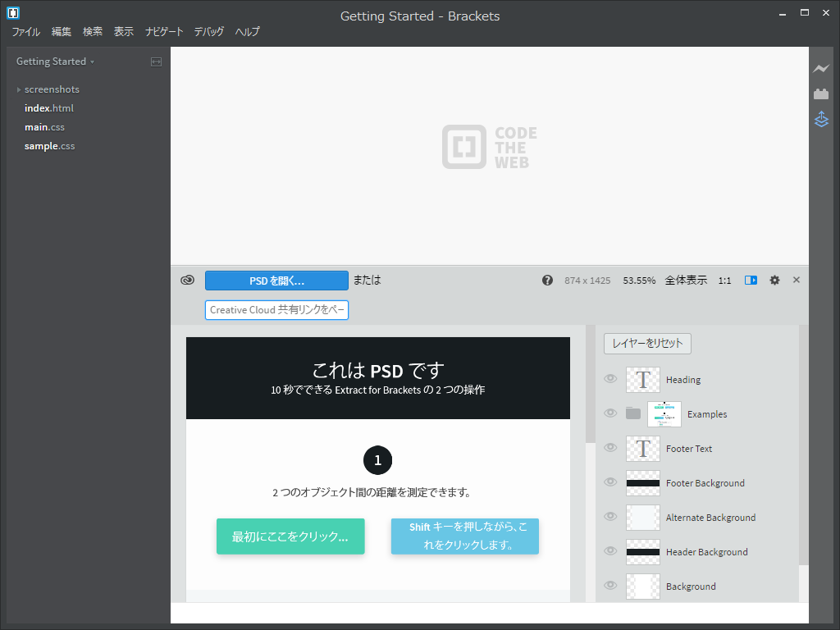The image size is (840, 630).
Task: Toggle visibility of Footer Text layer
Action: click(x=609, y=447)
